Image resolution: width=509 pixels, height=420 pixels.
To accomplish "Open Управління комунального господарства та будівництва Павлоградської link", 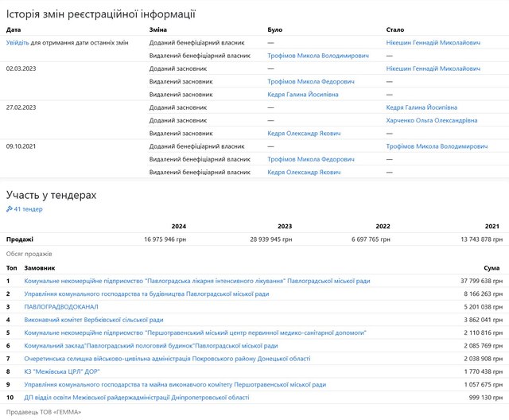I will [146, 294].
